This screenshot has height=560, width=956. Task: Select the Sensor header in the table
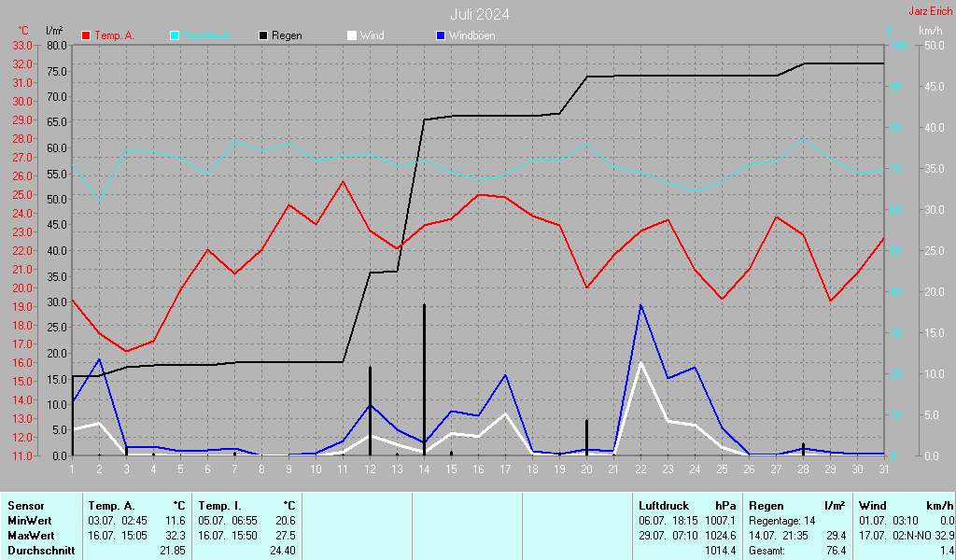click(24, 504)
